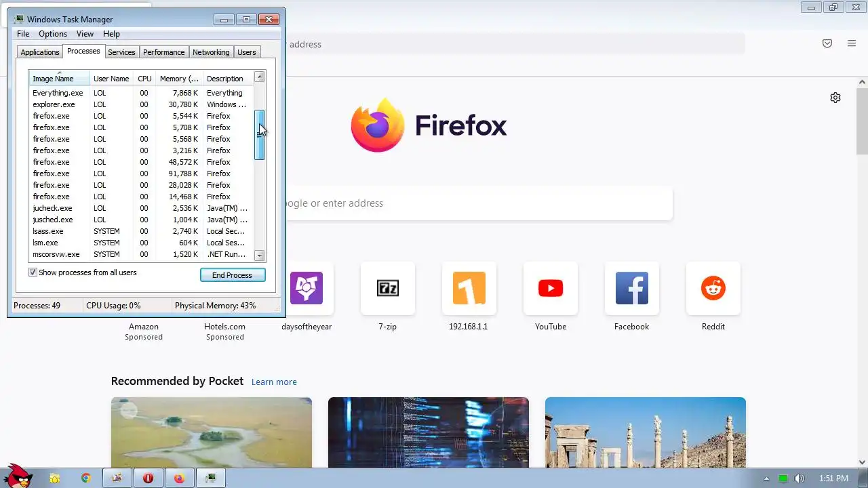Select the firefox.exe row using 91,788 K

click(x=141, y=174)
